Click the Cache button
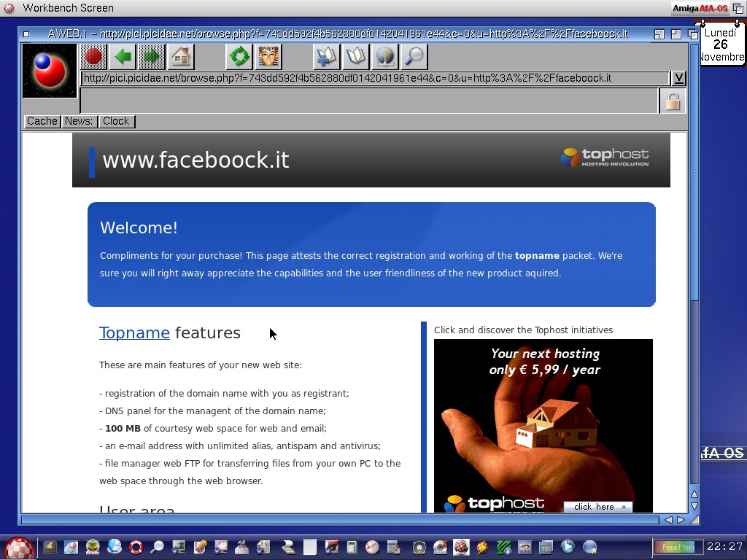This screenshot has height=560, width=747. coord(42,122)
